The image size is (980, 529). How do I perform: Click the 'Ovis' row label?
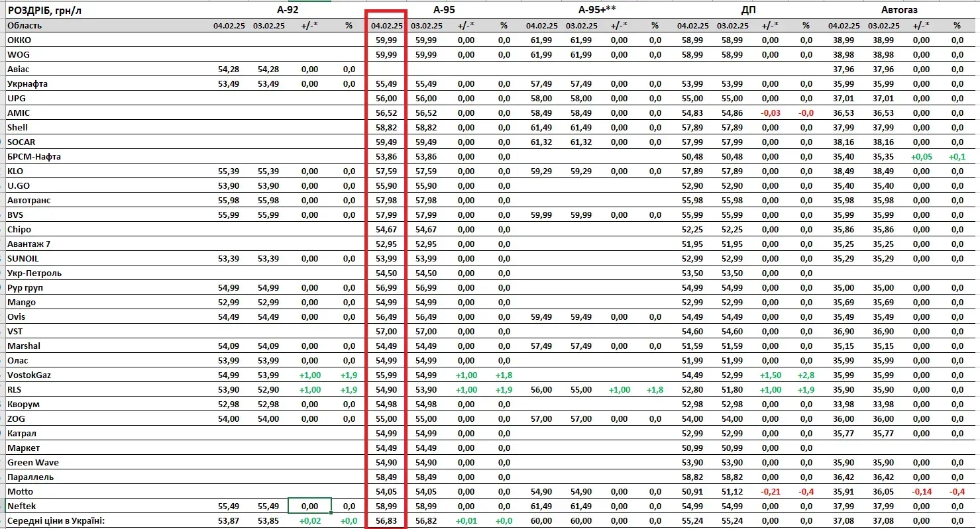[17, 316]
